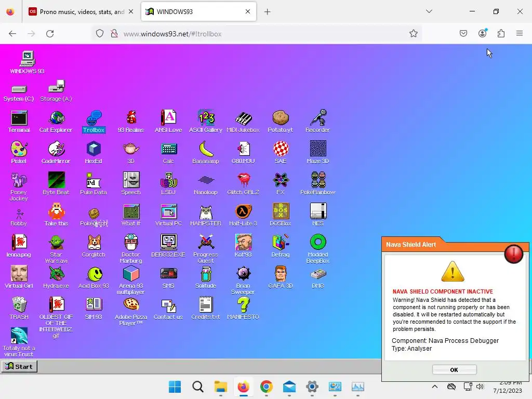Open the System (C:) drive
Viewport: 532px width, 399px height.
point(19,93)
